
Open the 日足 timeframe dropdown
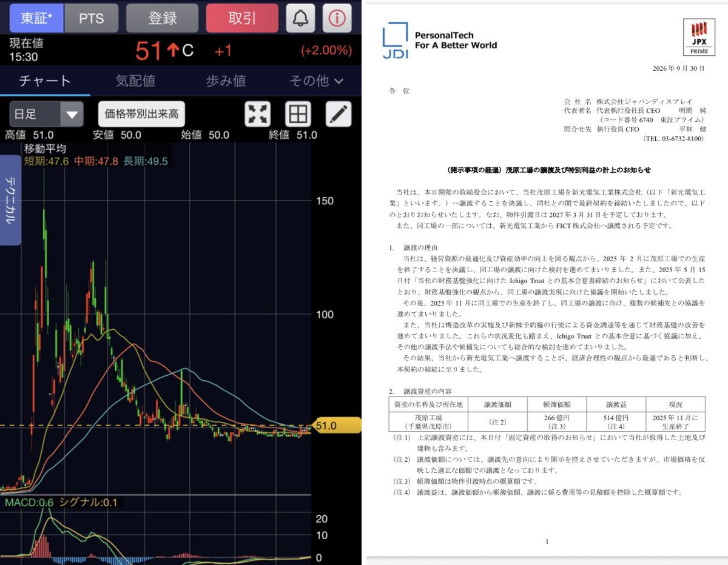[x=45, y=114]
